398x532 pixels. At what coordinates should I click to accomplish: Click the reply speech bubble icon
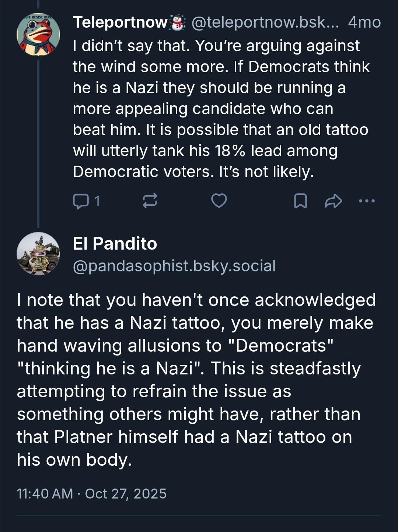click(81, 201)
